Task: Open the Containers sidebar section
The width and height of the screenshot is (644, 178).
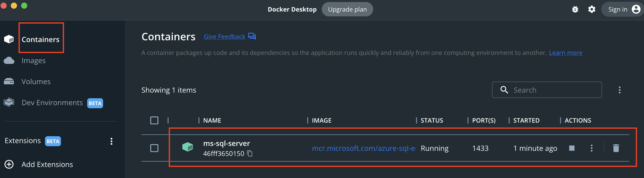Action: point(40,39)
